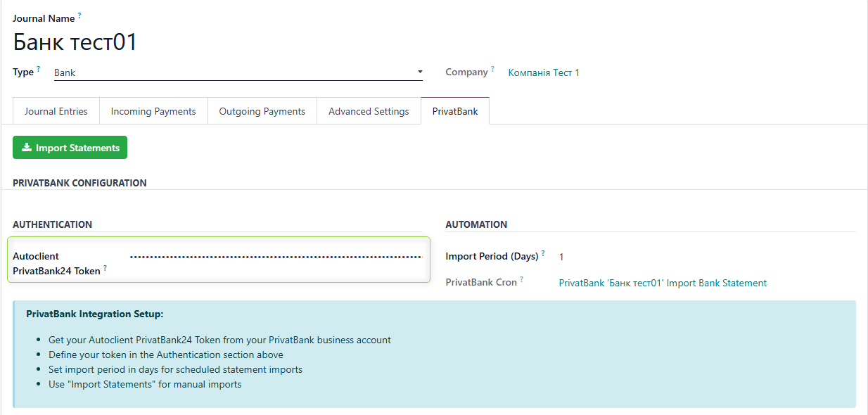Click the journal name Банк тест01 to edit

click(x=73, y=42)
